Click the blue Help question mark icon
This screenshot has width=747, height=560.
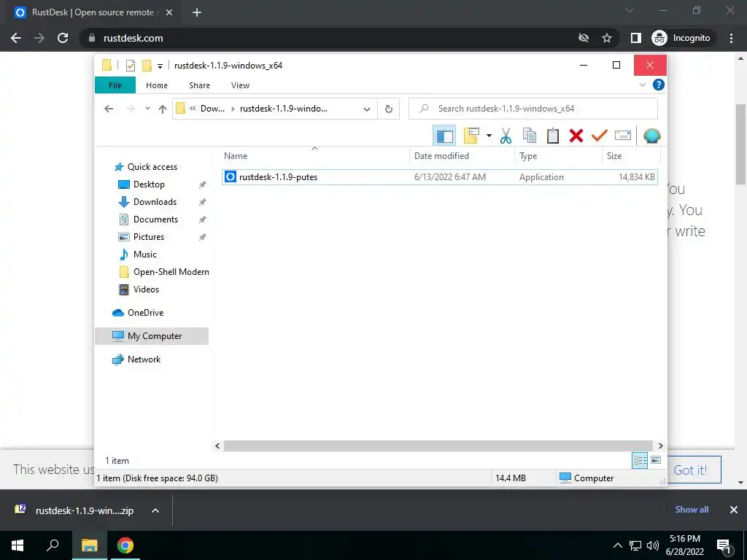tap(659, 85)
